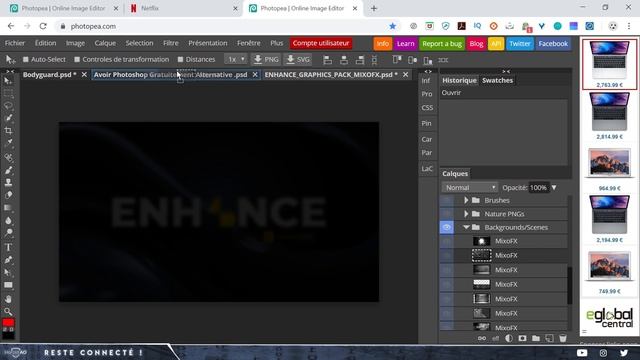
Task: Select the Gradient tool
Action: 8,208
